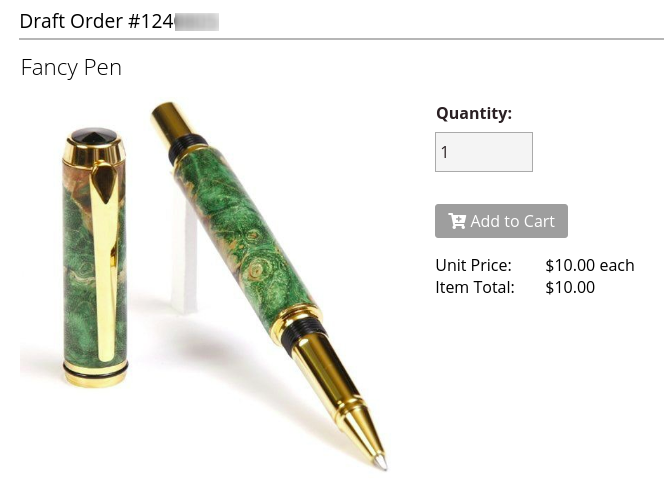Click the Item Total $10.00 amount
Image resolution: width=664 pixels, height=480 pixels.
(x=570, y=287)
